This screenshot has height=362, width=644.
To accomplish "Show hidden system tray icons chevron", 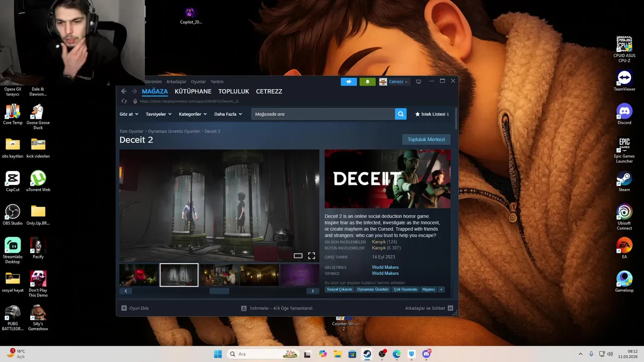I will (x=580, y=354).
